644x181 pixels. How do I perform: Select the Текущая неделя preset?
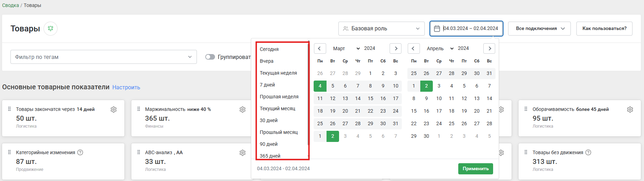pos(278,73)
